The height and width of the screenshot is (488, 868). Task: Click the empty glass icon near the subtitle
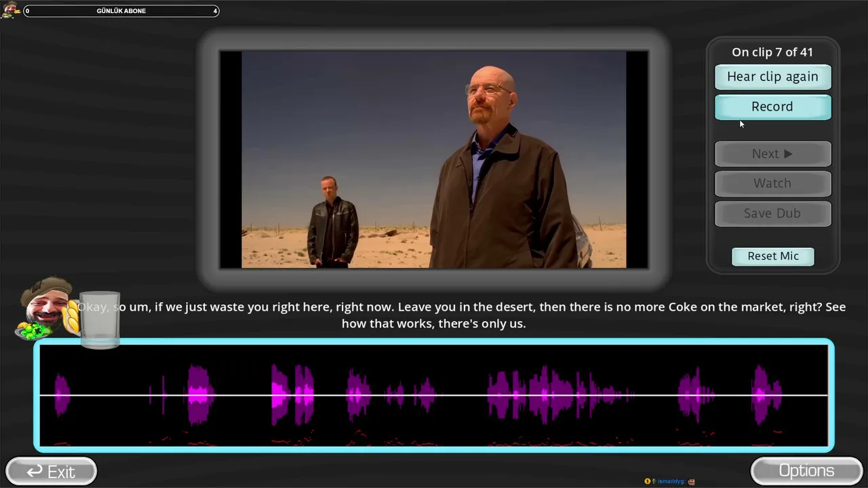[x=100, y=319]
